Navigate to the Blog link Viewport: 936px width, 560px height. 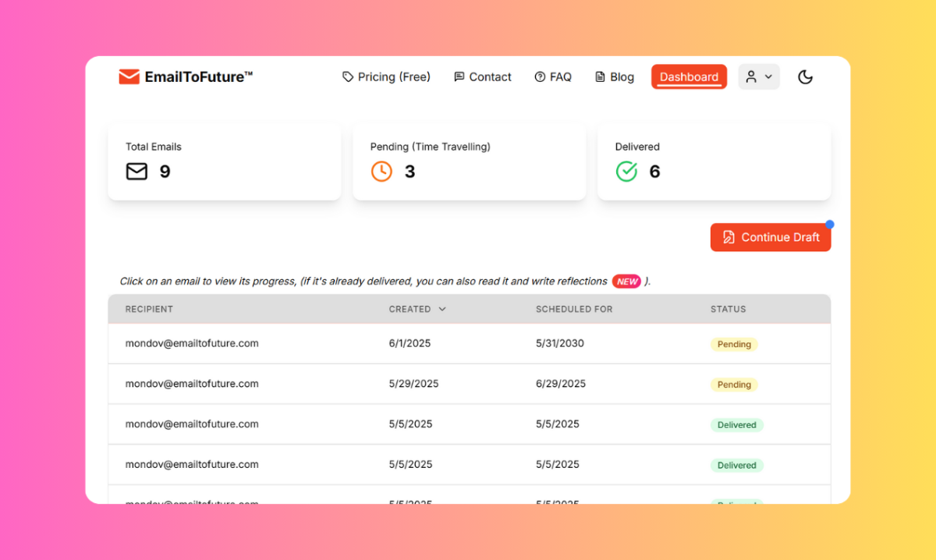tap(615, 76)
